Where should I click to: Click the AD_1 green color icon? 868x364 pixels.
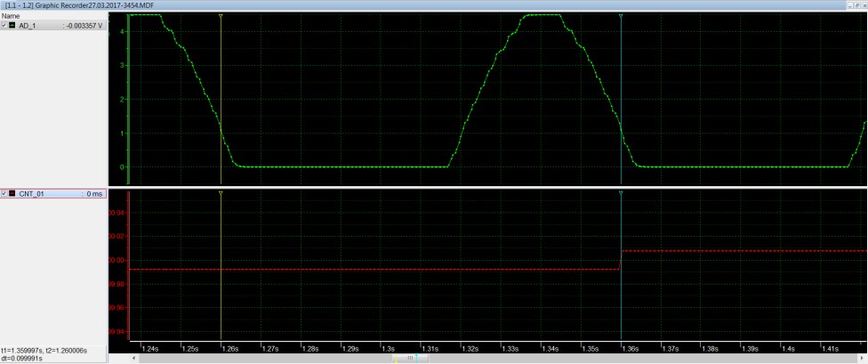[12, 26]
